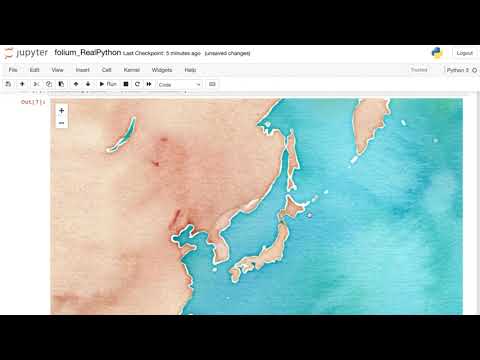The height and width of the screenshot is (360, 480).
Task: Move the cell up with arrow icon
Action: [76, 84]
